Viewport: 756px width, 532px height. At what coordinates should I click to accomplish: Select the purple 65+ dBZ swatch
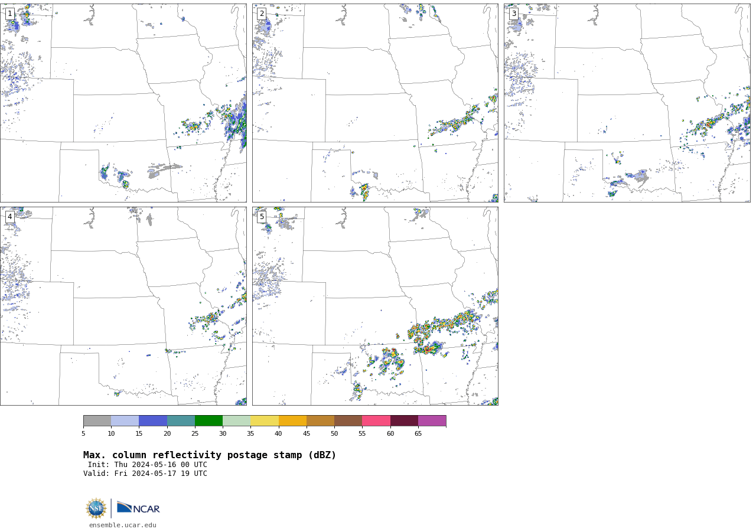click(x=432, y=421)
